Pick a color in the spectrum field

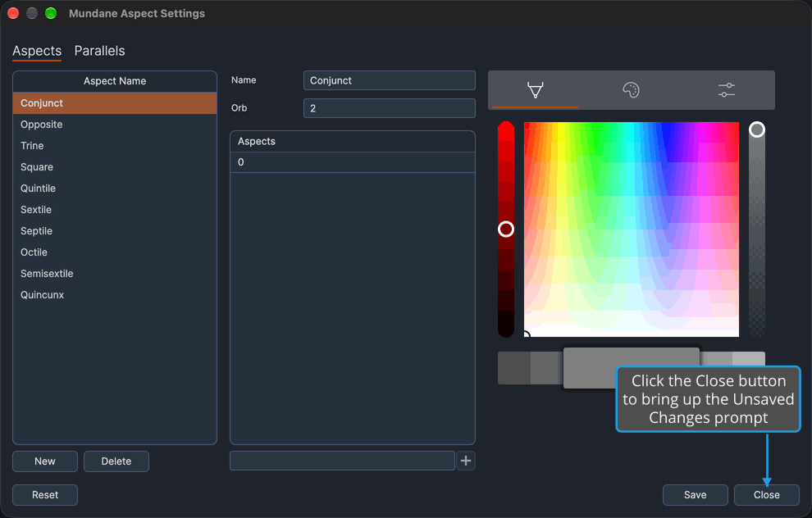point(632,229)
